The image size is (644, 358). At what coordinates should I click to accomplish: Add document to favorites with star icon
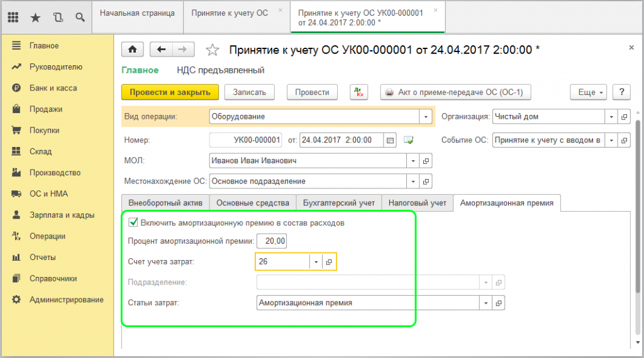[x=213, y=50]
